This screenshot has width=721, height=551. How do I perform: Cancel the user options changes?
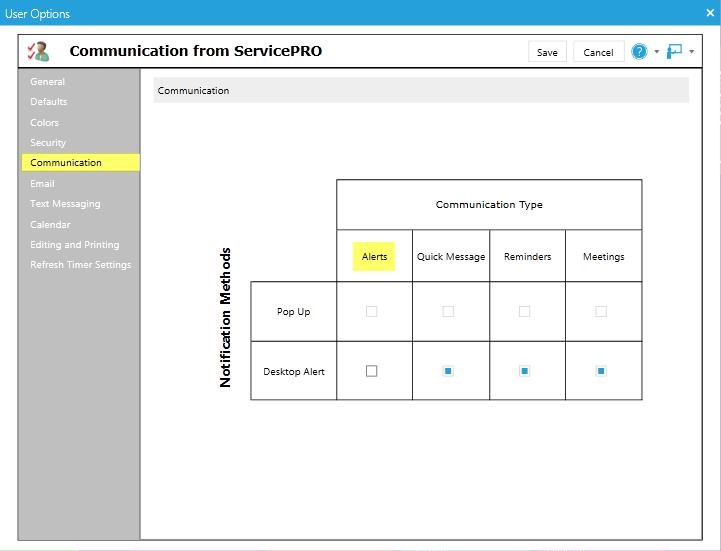(598, 52)
